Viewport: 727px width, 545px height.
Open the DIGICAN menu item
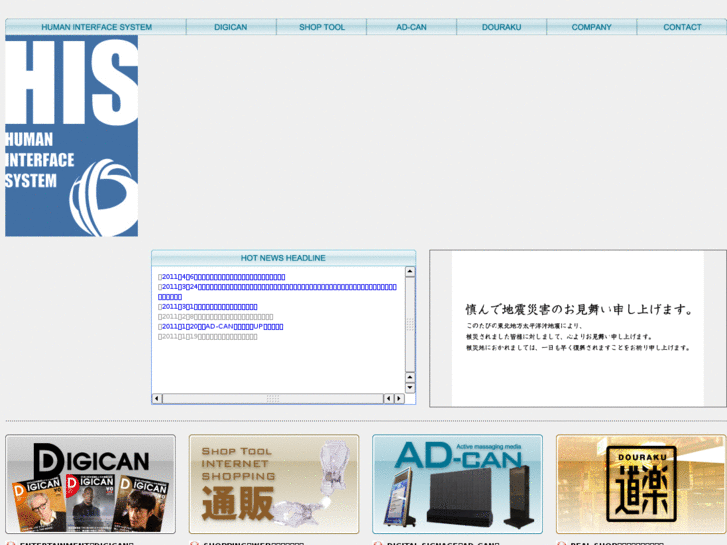tap(231, 27)
